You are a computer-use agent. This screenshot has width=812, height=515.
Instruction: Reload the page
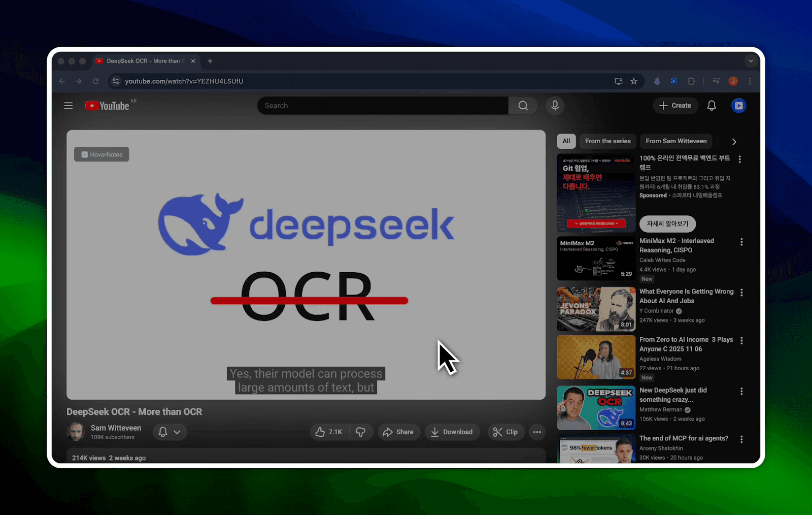[x=95, y=81]
